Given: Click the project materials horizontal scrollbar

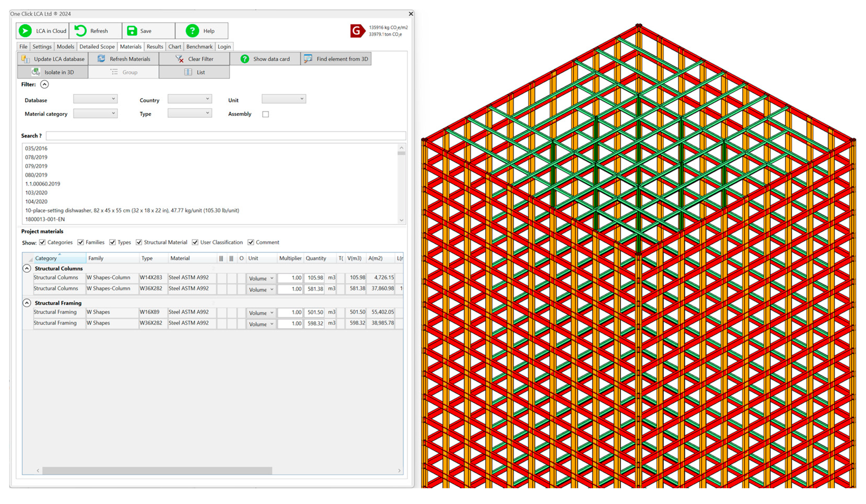Looking at the screenshot, I should pyautogui.click(x=157, y=471).
